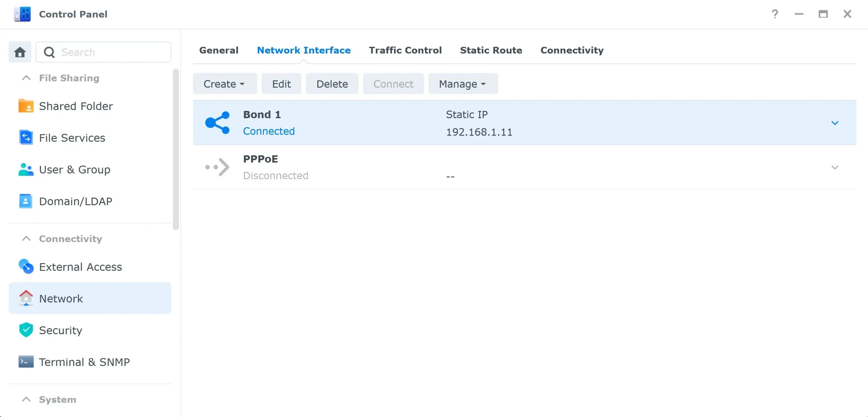Open the Manage dropdown menu

coord(462,83)
